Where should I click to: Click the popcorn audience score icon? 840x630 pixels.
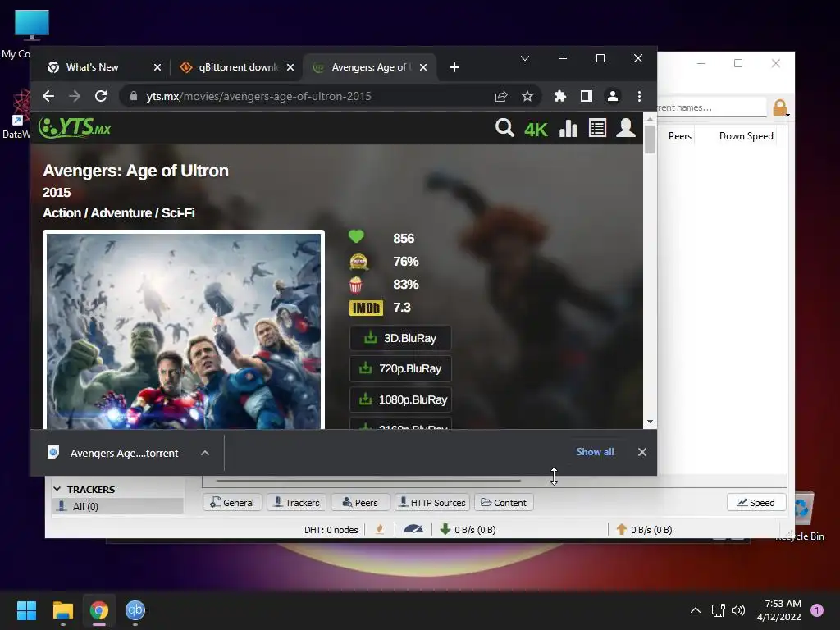click(356, 285)
